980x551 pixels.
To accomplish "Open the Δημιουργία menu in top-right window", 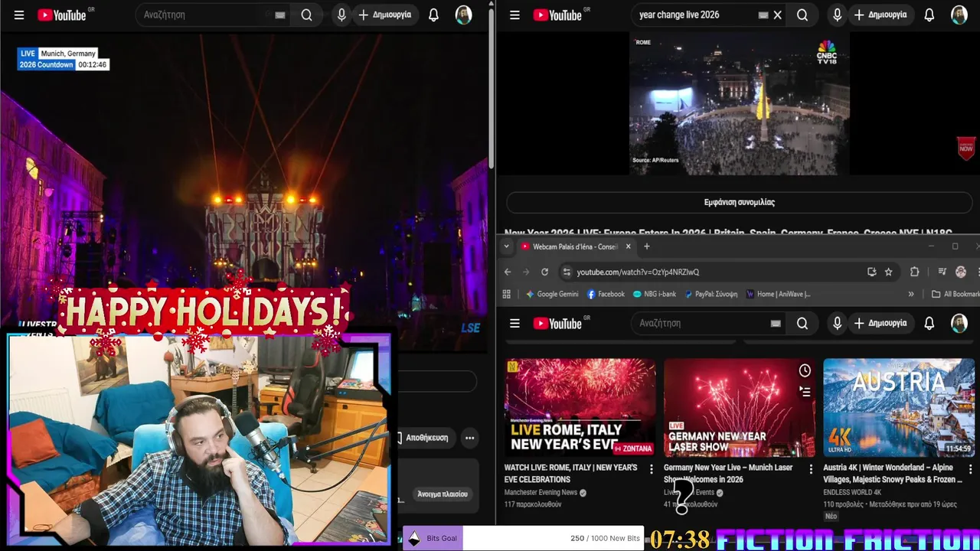I will point(880,15).
